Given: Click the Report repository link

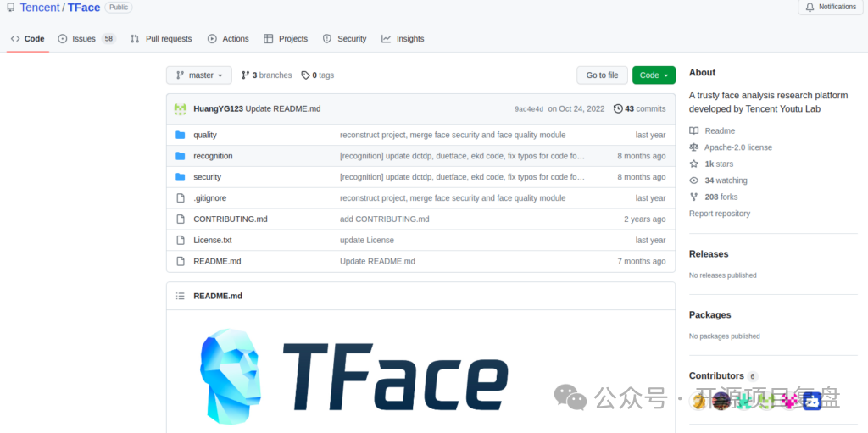Looking at the screenshot, I should [x=720, y=214].
